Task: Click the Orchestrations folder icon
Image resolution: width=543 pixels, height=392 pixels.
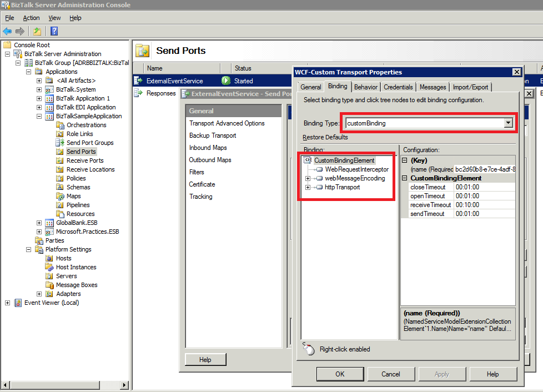Action: pyautogui.click(x=60, y=125)
